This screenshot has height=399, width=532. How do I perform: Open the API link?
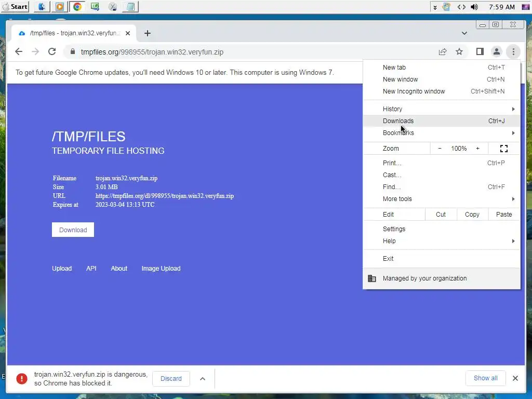coord(91,269)
